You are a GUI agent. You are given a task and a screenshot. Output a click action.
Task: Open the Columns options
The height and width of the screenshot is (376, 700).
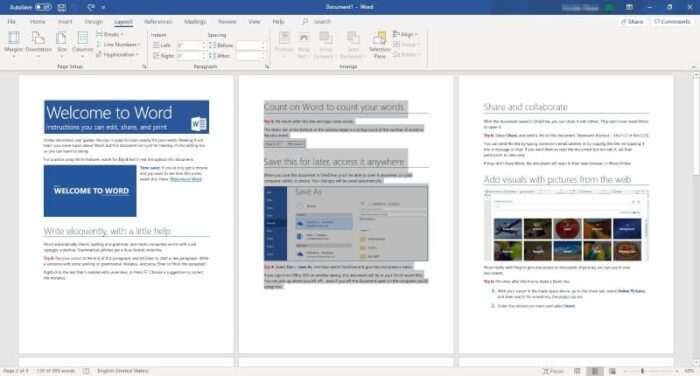[x=83, y=44]
